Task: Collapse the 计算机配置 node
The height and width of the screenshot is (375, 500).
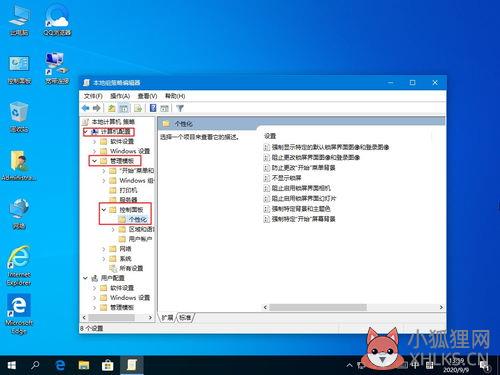Action: pos(86,132)
